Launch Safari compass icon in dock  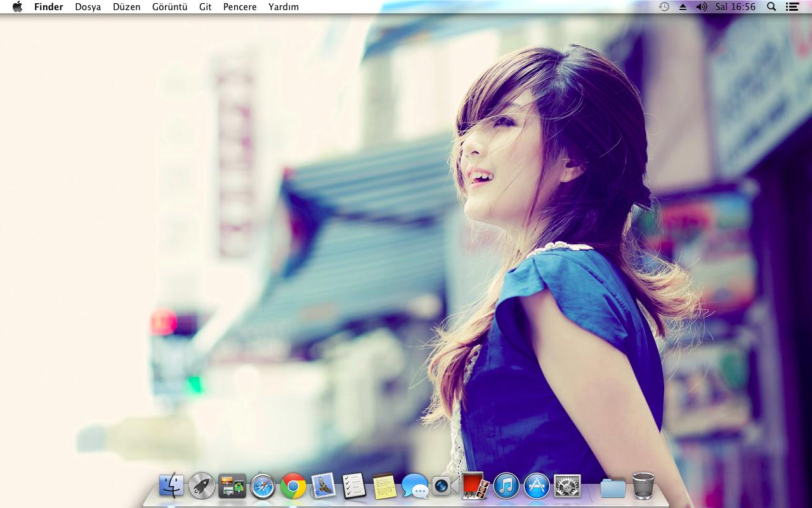263,487
